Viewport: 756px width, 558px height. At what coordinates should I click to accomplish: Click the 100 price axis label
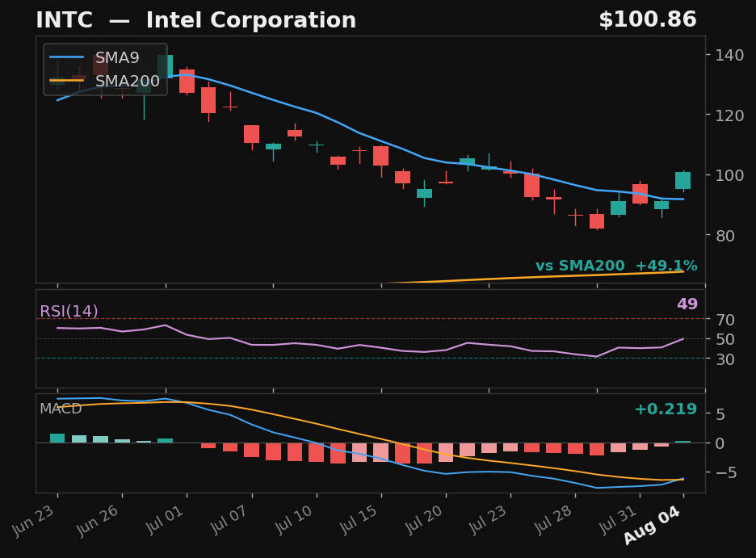(729, 175)
